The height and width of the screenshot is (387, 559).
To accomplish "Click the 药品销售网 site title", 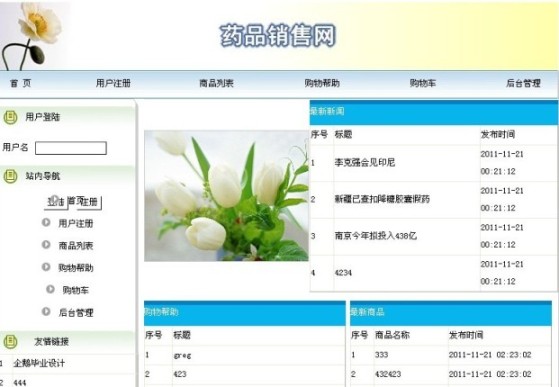I will (x=278, y=35).
